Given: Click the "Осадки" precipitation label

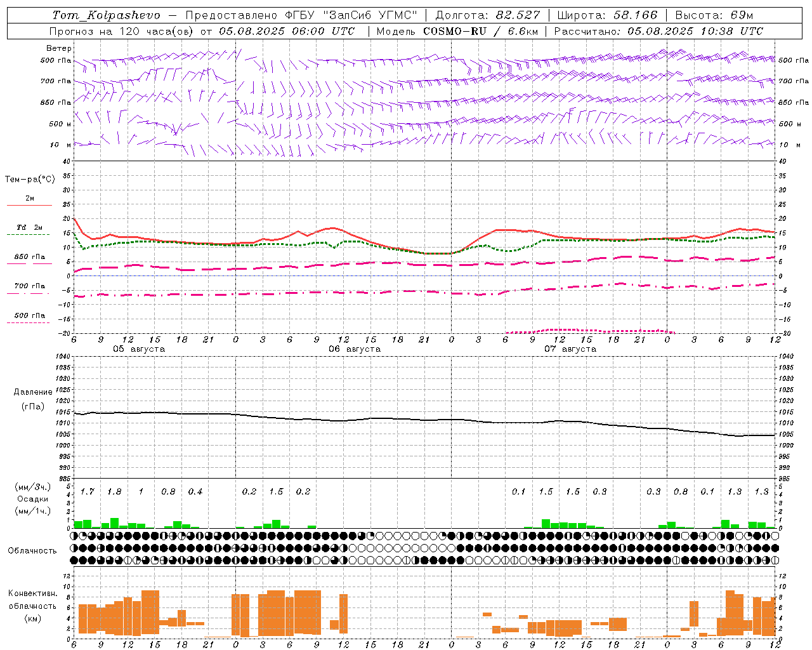Looking at the screenshot, I should coord(33,499).
